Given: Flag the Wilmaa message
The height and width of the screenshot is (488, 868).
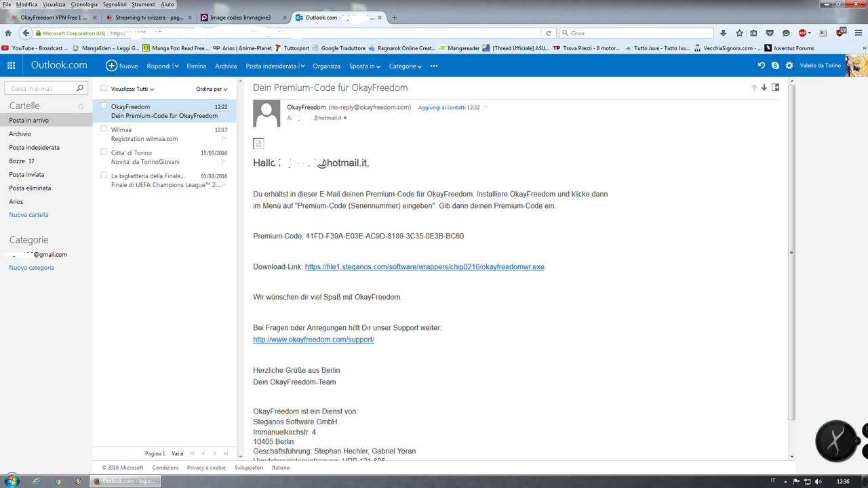Looking at the screenshot, I should point(224,139).
